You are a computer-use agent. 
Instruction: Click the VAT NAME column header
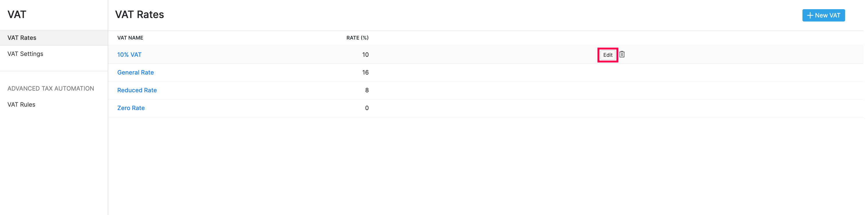pos(130,38)
